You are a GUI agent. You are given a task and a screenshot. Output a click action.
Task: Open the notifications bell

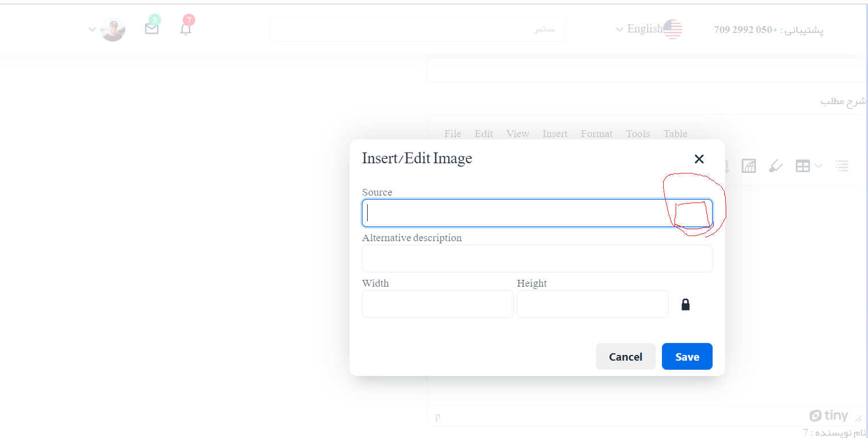pyautogui.click(x=186, y=29)
